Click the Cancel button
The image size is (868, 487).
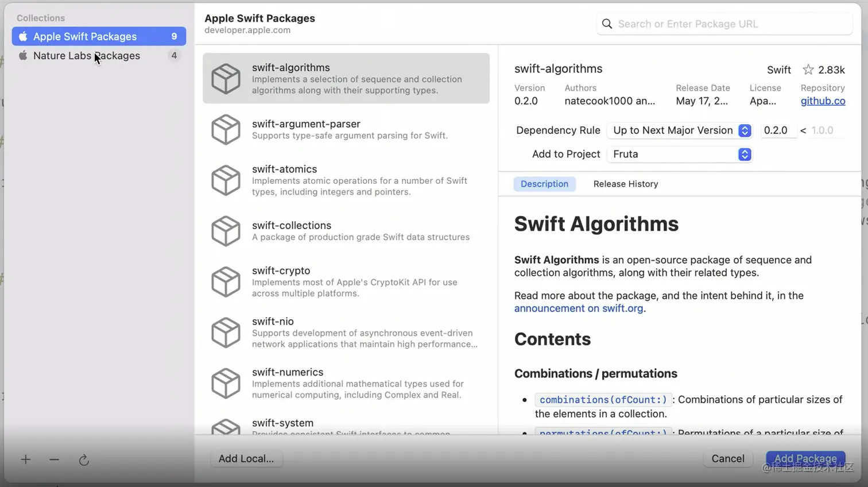727,459
